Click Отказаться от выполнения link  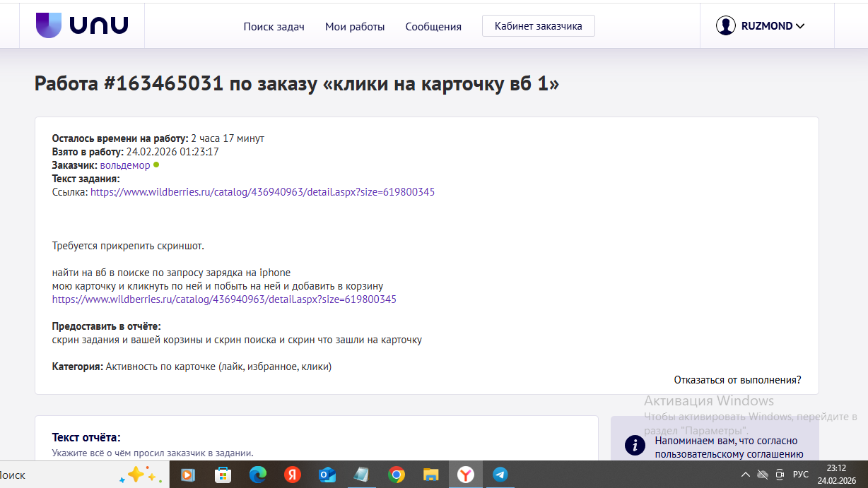pyautogui.click(x=737, y=380)
